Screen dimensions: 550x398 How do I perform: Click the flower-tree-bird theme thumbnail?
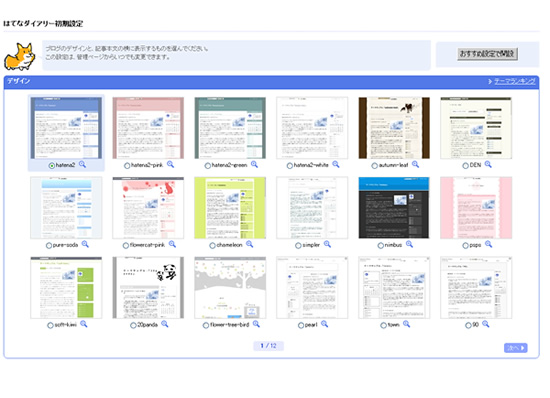coord(230,288)
